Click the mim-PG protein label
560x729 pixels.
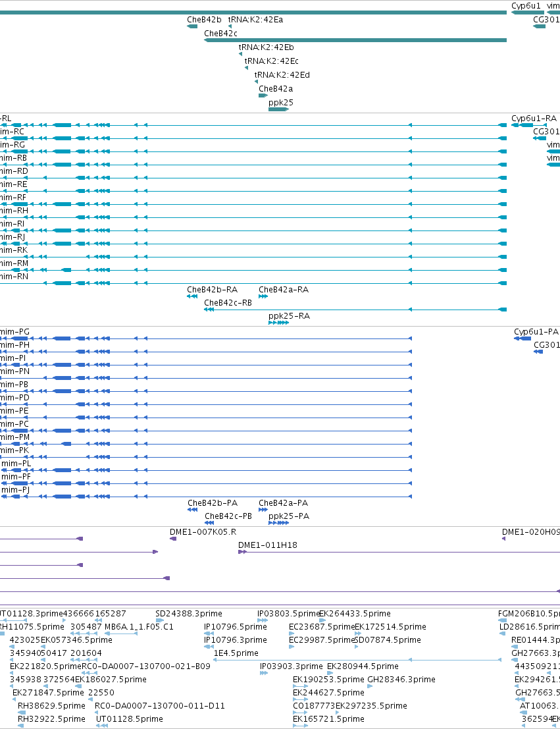point(14,332)
